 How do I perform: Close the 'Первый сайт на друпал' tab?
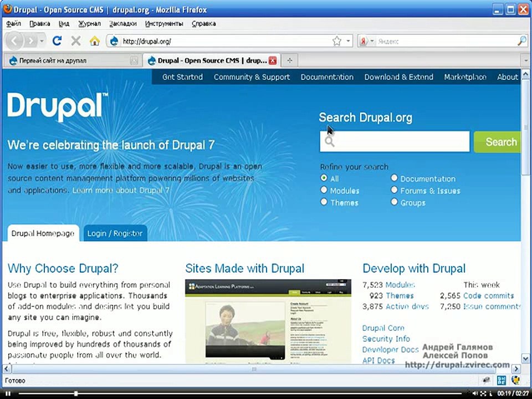[x=134, y=60]
